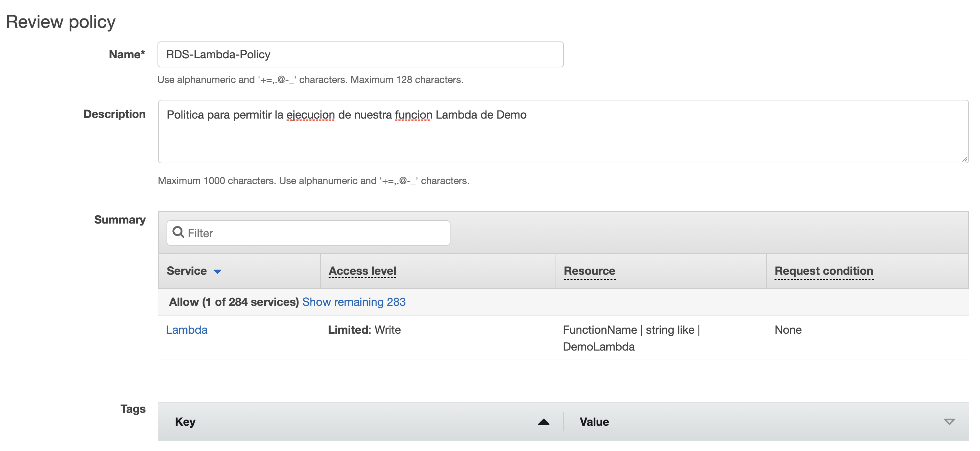The image size is (980, 451).
Task: Click the Show remaining 283 link
Action: (354, 302)
